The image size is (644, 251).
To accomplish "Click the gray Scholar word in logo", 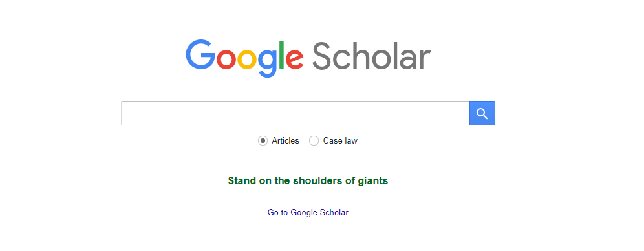I will [x=371, y=56].
